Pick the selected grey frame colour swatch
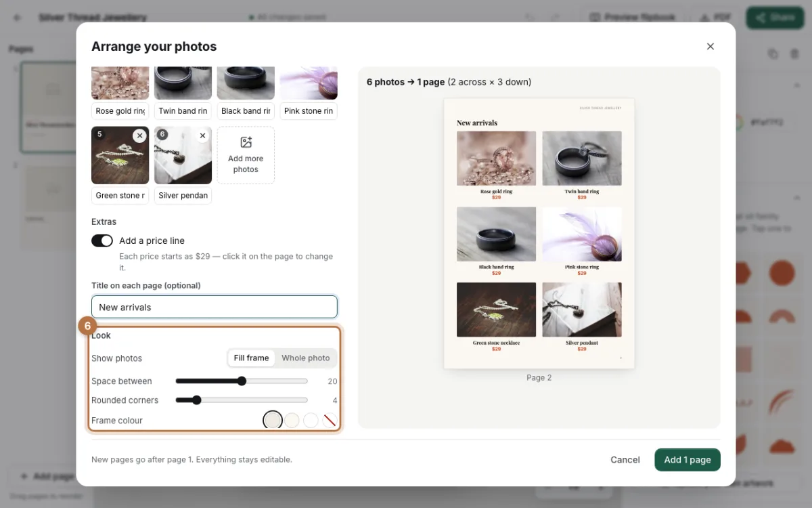Screen dimensions: 812x508 point(272,421)
